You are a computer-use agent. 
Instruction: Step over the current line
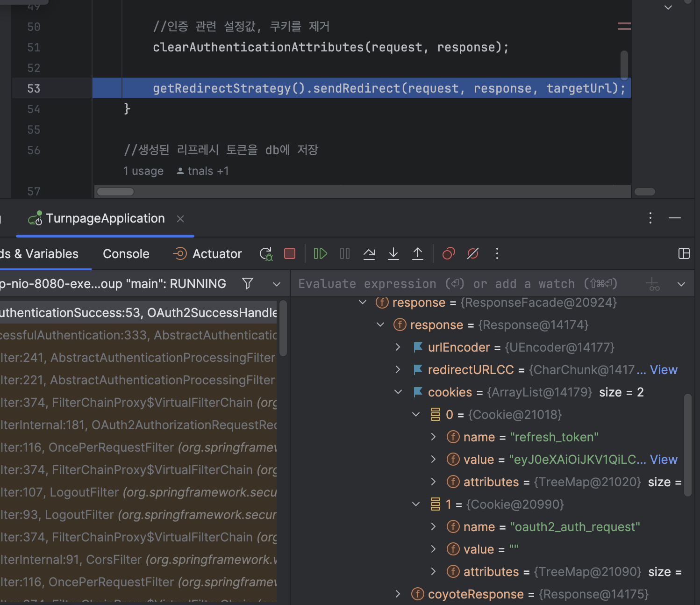369,254
